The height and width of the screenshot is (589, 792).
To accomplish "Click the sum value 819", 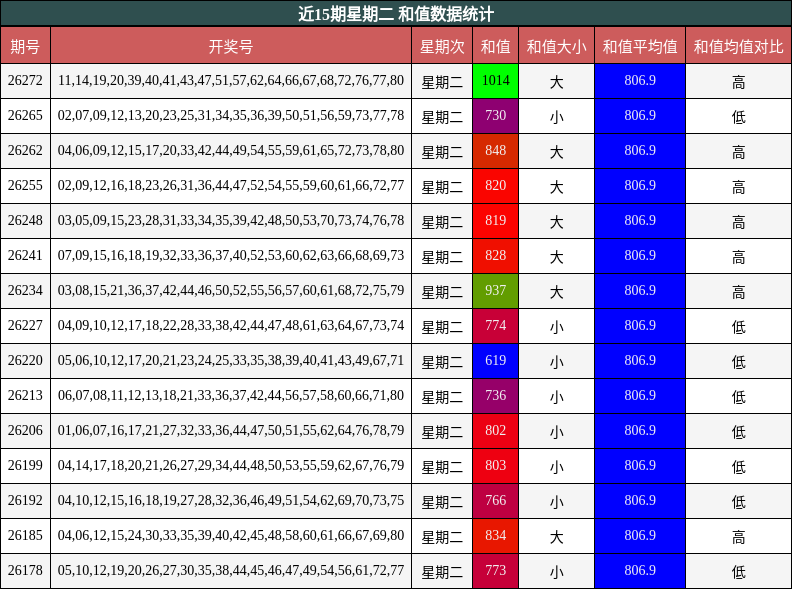I will point(496,220).
